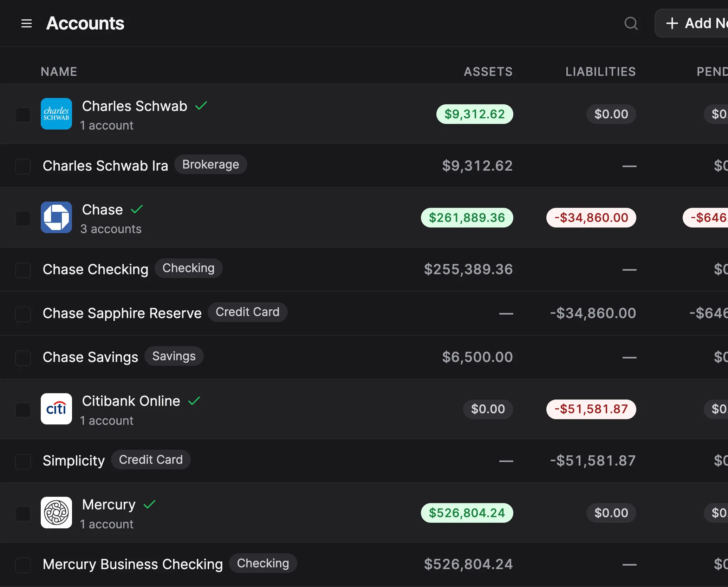Click the green assets pill showing $261,889.36

coord(467,218)
